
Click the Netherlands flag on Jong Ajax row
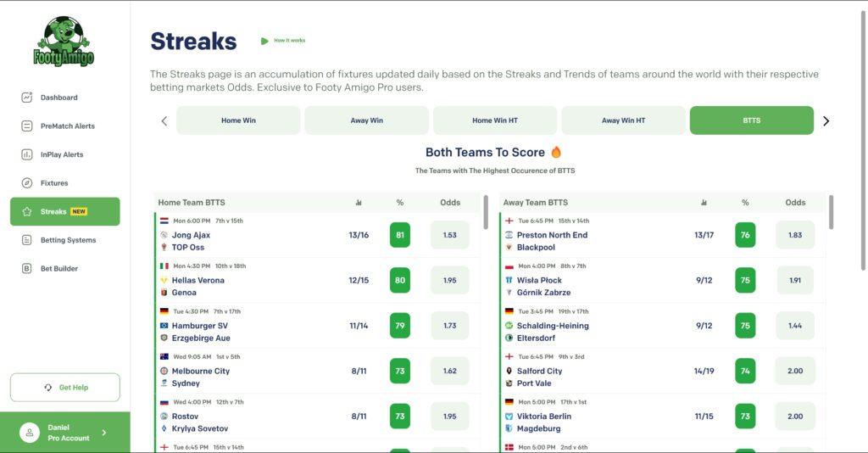pyautogui.click(x=164, y=221)
